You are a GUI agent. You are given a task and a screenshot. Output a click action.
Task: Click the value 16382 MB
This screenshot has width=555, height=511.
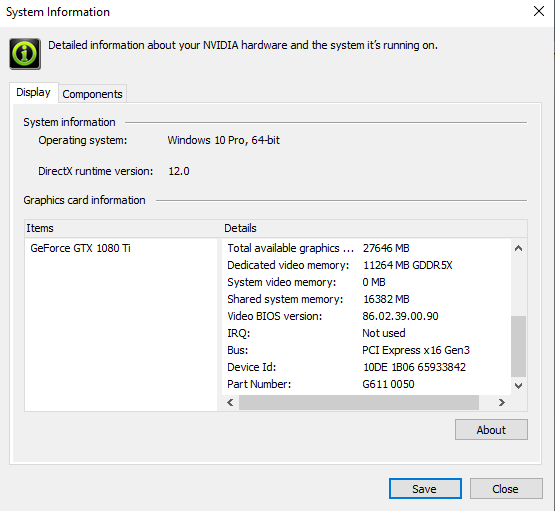[x=386, y=299]
